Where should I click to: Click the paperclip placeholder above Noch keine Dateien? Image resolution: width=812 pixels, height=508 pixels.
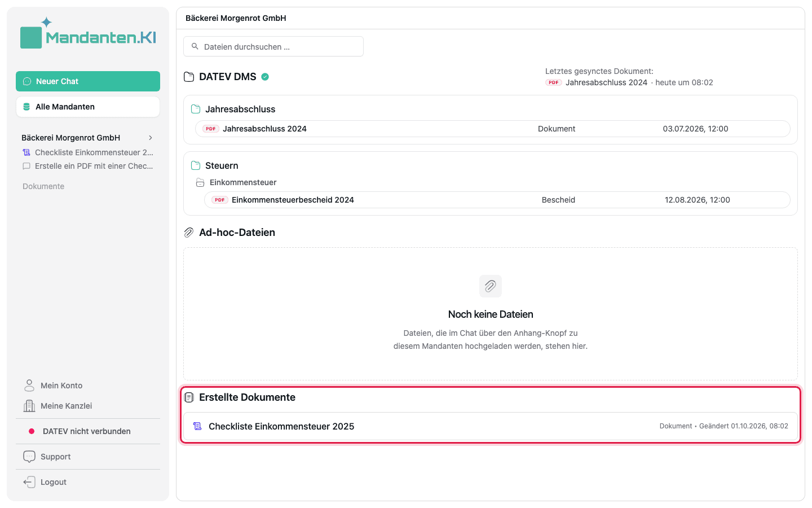click(491, 286)
